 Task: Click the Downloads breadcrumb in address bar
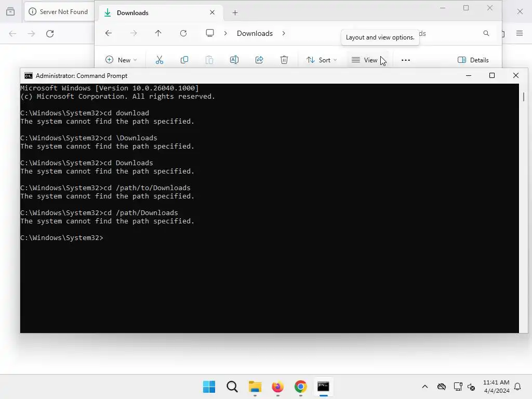[x=255, y=33]
